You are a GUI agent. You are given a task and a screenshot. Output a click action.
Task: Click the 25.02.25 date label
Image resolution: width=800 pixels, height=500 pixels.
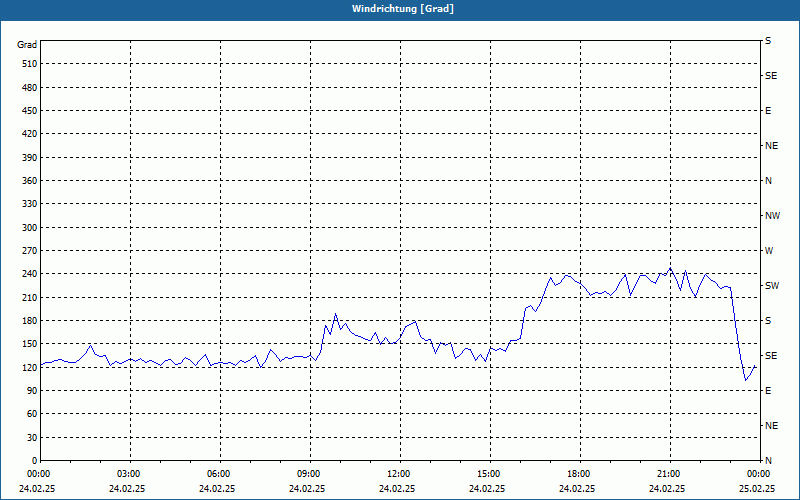pyautogui.click(x=757, y=489)
